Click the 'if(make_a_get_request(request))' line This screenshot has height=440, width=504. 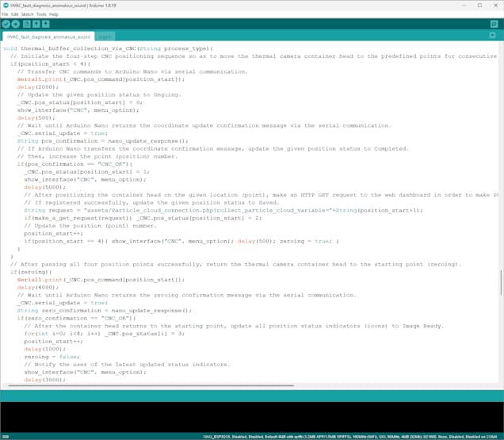point(143,218)
